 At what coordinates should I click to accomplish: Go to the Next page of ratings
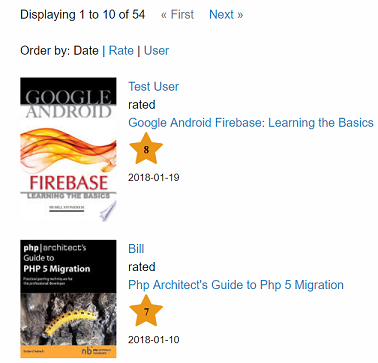pyautogui.click(x=226, y=15)
